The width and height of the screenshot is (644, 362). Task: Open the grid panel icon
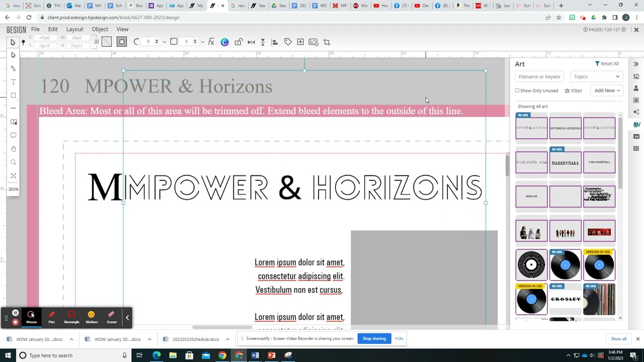coord(636,148)
